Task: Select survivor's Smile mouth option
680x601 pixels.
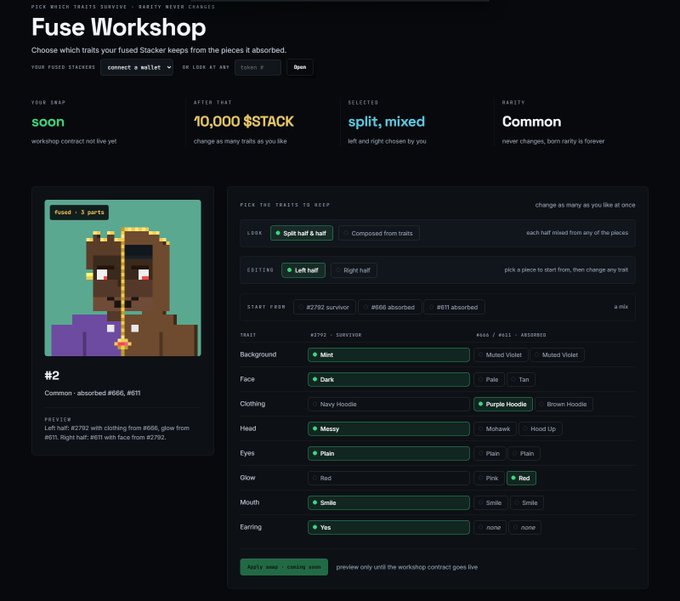Action: pyautogui.click(x=389, y=503)
